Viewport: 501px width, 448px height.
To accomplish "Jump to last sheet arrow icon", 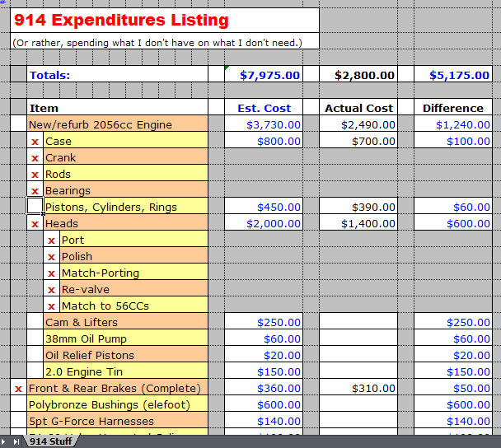I will [16, 442].
